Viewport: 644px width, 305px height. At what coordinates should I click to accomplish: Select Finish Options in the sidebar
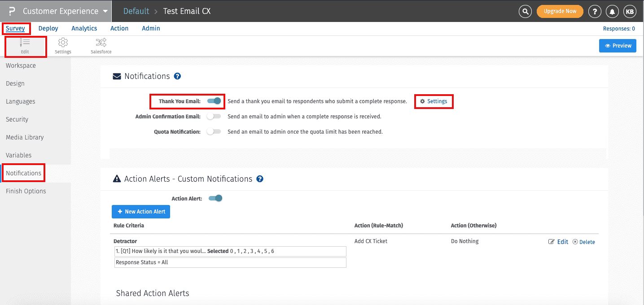(26, 191)
